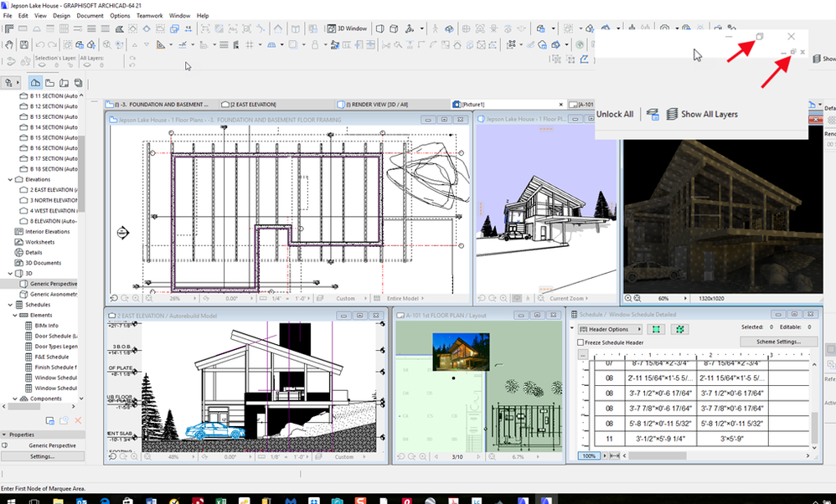Click the Undo arrow icon
The width and height of the screenshot is (836, 504).
point(40,44)
